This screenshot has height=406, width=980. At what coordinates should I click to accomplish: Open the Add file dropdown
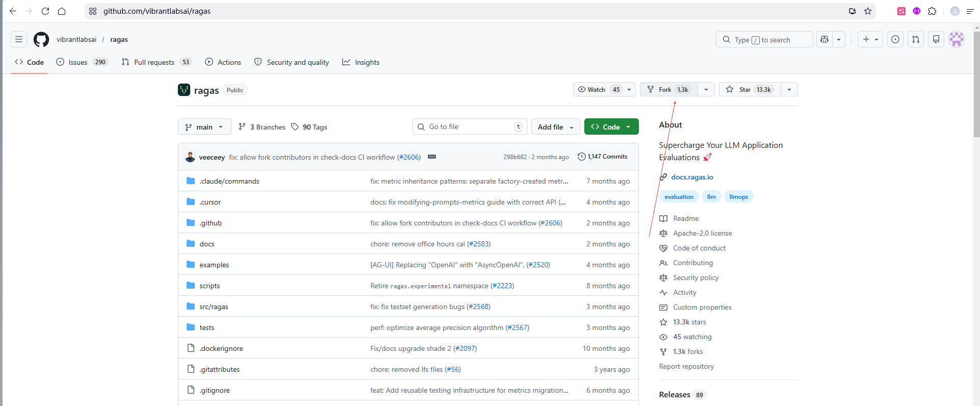pos(556,127)
